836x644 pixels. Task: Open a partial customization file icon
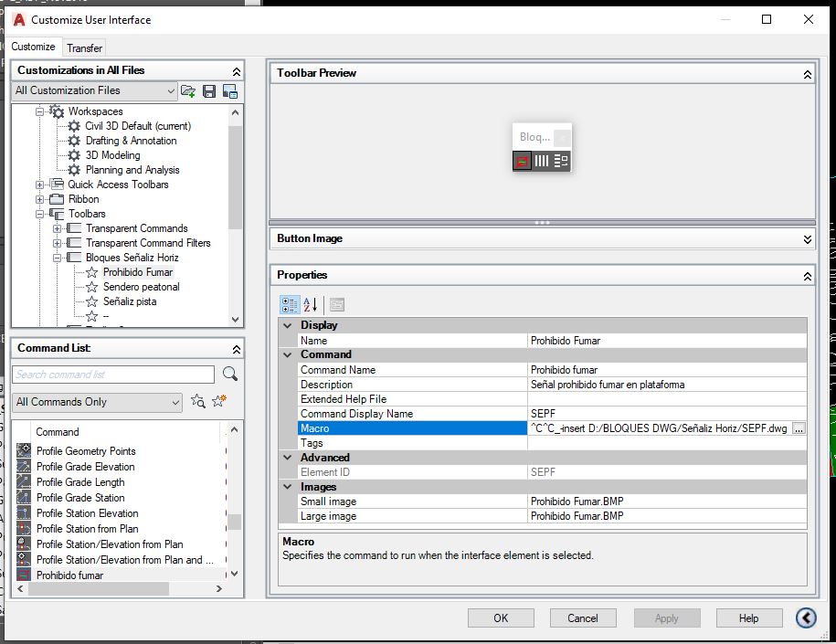tap(187, 91)
